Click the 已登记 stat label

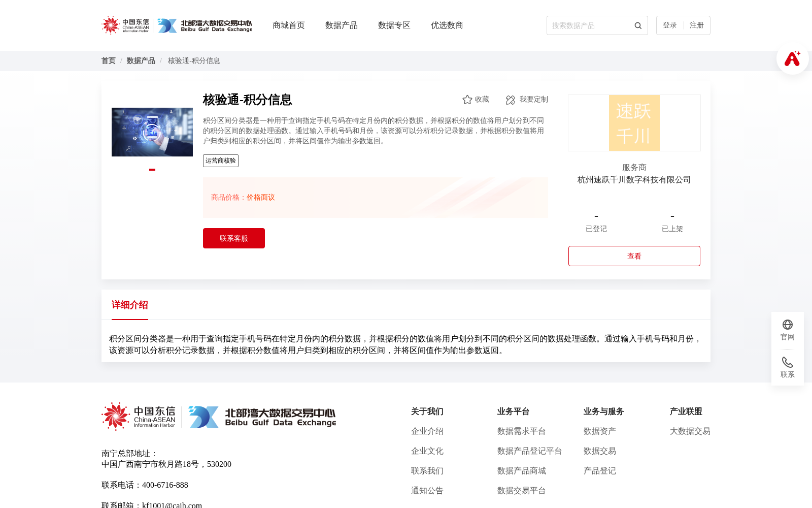pos(596,229)
